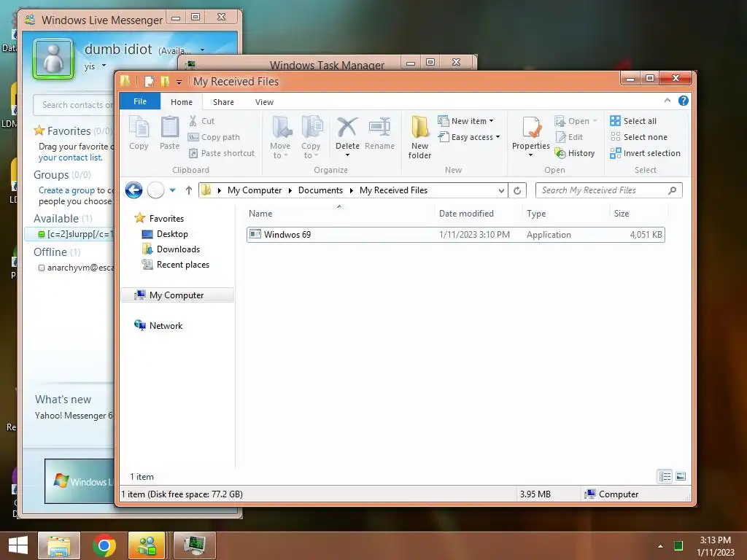
Task: Open File Explorer from the taskbar
Action: [x=59, y=545]
